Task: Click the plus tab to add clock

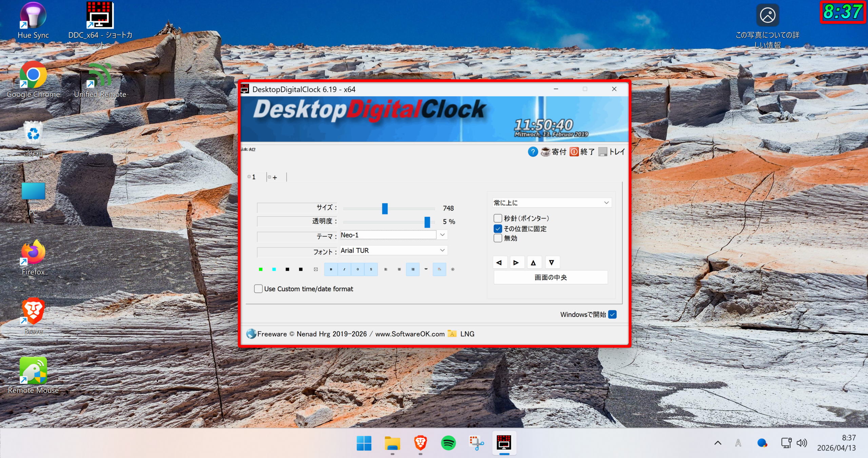Action: pos(274,177)
